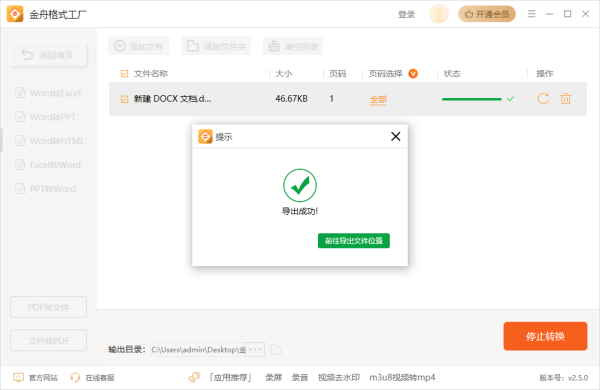Viewport: 600px width, 390px height.
Task: Click 登录 to sign in
Action: [406, 14]
